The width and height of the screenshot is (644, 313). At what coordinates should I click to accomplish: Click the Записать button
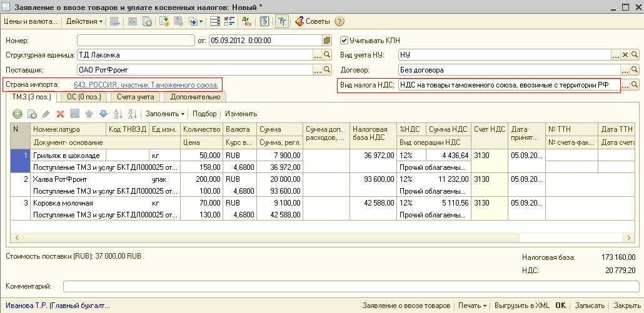(x=589, y=306)
